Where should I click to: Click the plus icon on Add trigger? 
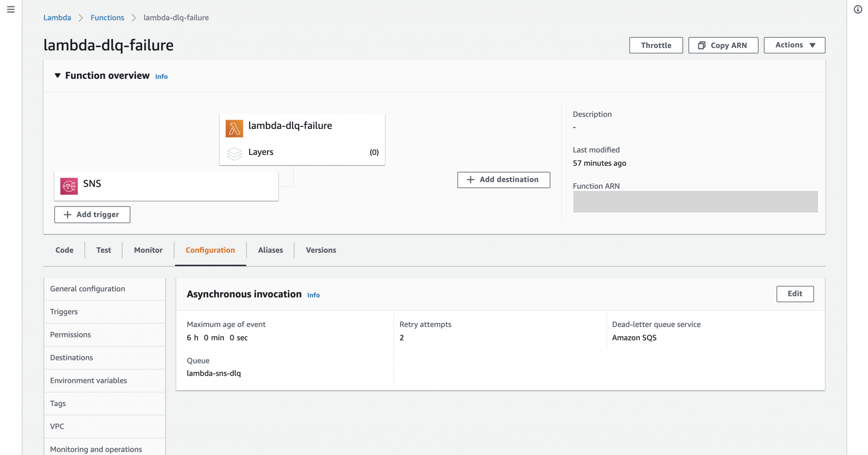click(67, 215)
